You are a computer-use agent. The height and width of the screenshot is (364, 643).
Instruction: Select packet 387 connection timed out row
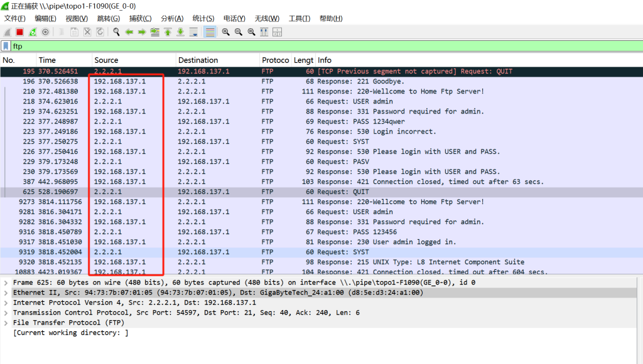(321, 182)
